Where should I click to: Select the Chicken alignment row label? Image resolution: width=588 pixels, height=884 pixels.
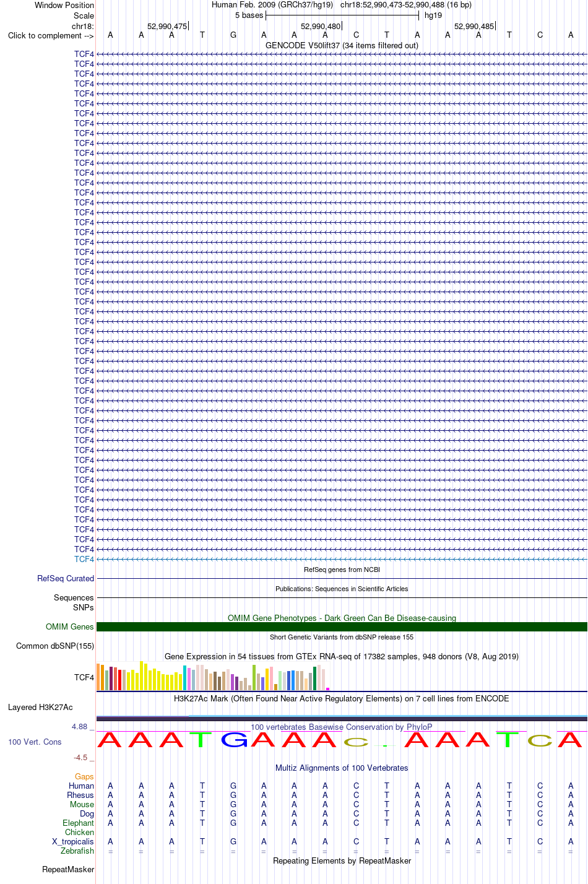click(79, 832)
